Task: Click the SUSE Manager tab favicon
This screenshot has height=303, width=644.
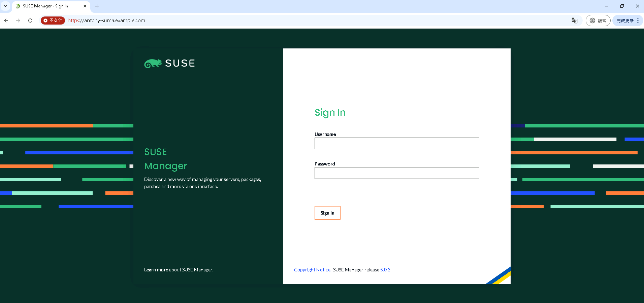Action: pos(18,6)
